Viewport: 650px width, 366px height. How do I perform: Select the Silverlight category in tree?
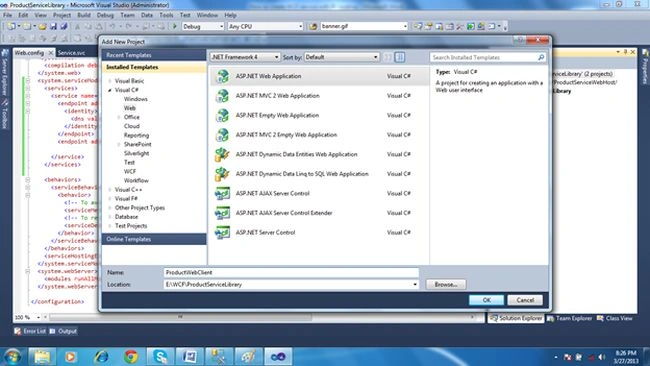tap(136, 153)
